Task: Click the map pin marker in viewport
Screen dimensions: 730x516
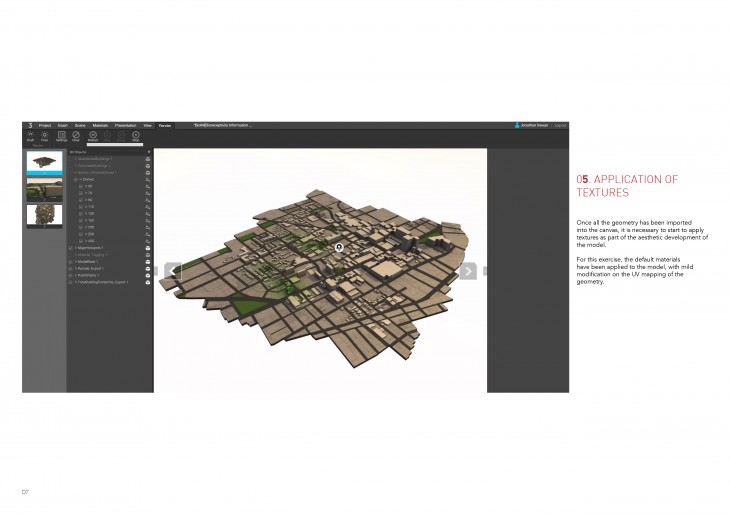Action: click(x=339, y=245)
